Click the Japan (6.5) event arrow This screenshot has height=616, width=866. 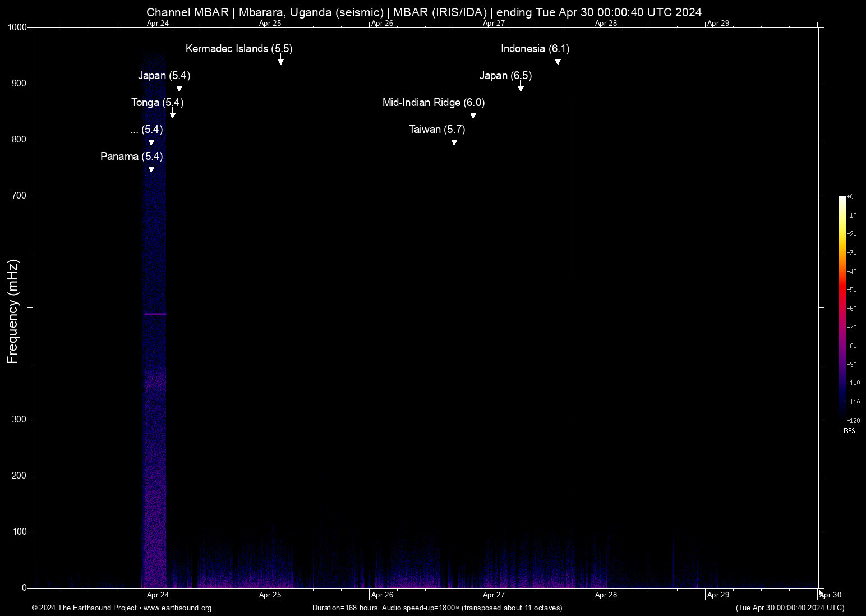[x=520, y=88]
